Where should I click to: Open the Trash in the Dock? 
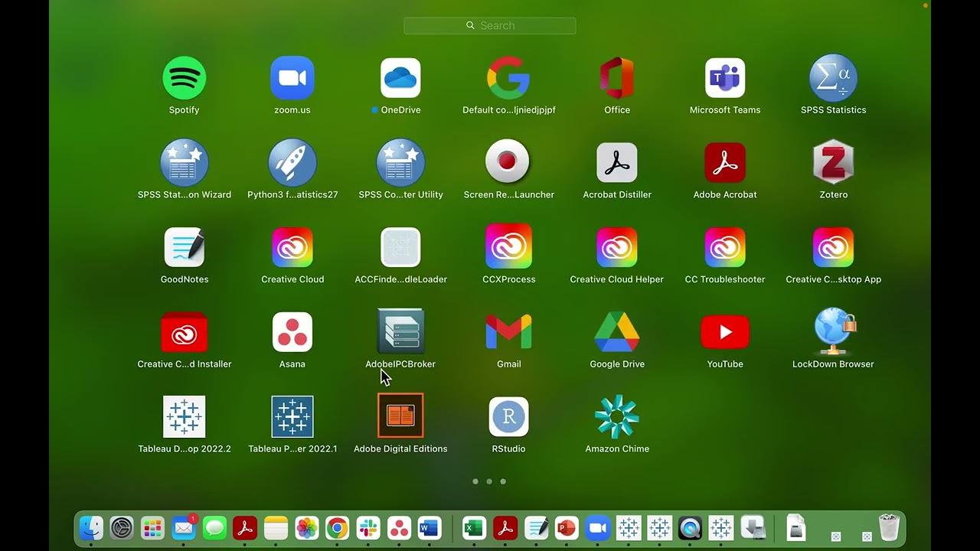pos(889,528)
